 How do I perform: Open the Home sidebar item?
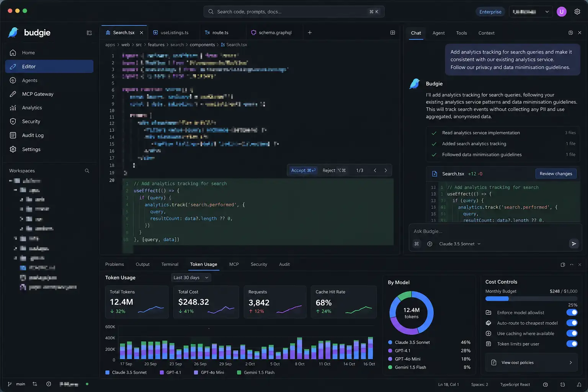coord(49,53)
